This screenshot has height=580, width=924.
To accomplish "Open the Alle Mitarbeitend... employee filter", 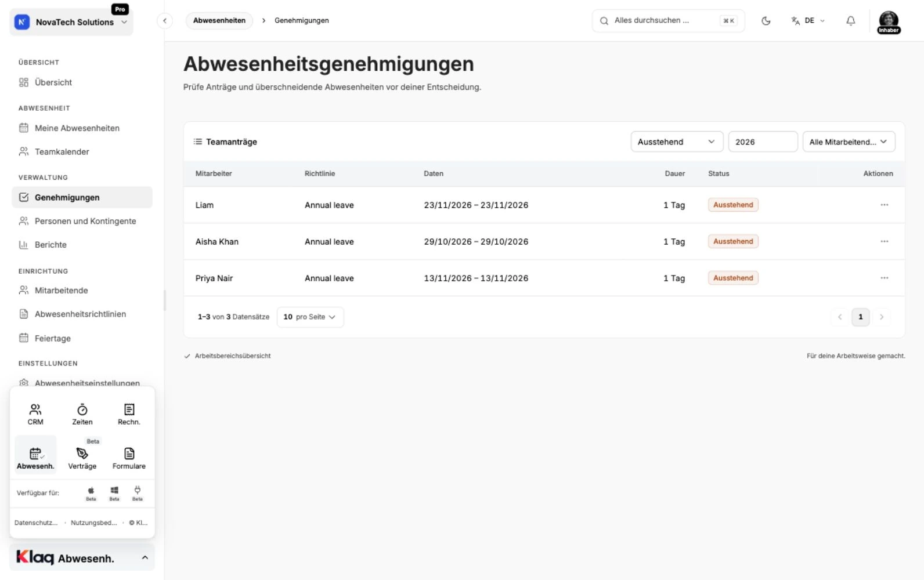I will (849, 142).
